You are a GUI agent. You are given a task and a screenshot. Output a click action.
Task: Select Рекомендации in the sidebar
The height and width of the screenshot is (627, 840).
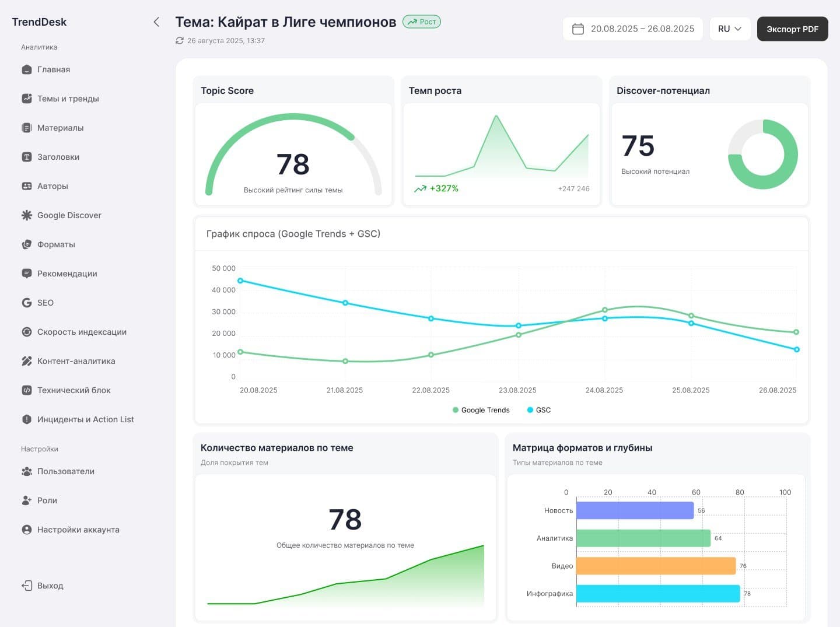point(67,274)
